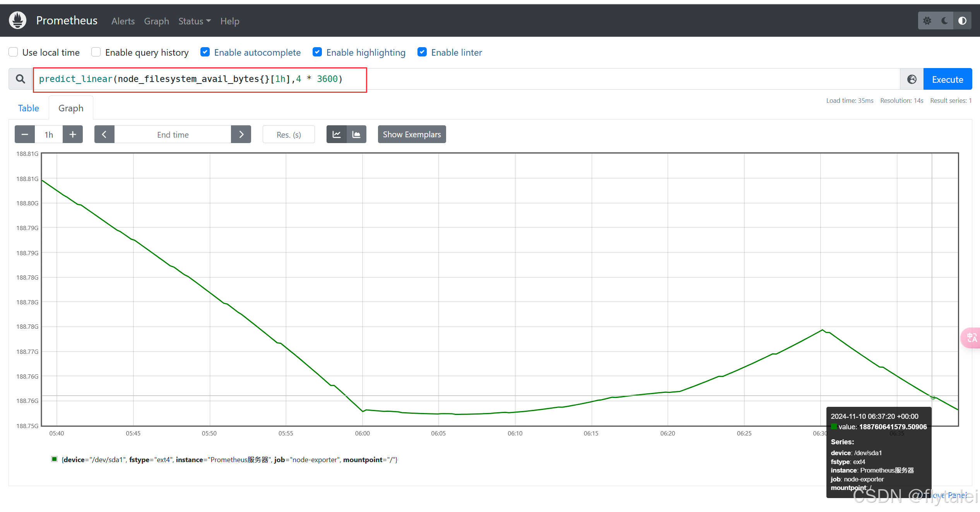
Task: Increase time range with plus button
Action: click(73, 135)
